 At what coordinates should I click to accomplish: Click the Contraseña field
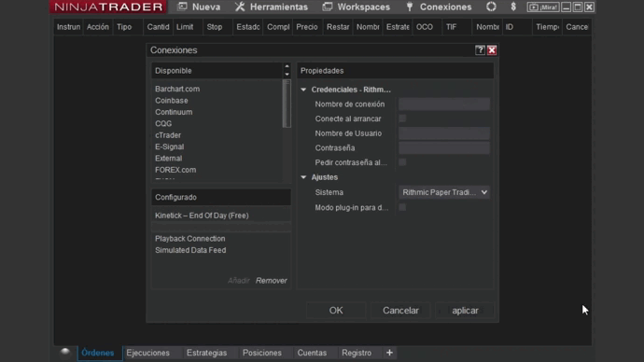(x=444, y=147)
